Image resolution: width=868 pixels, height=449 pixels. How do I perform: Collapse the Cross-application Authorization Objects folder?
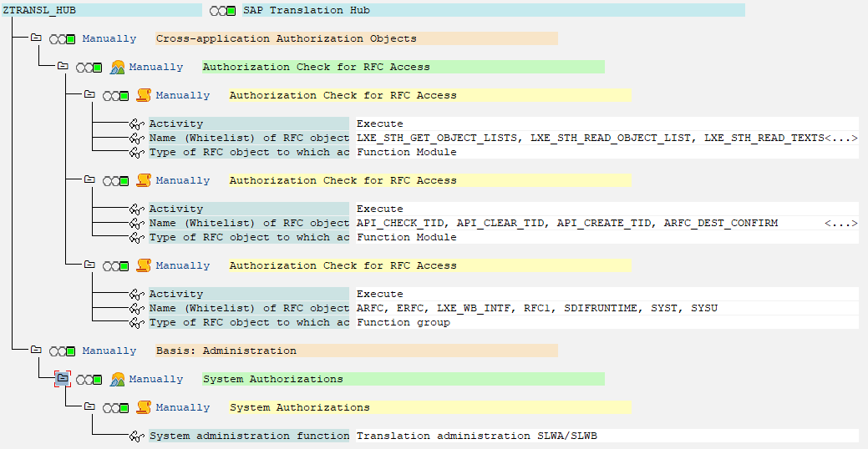pos(36,38)
